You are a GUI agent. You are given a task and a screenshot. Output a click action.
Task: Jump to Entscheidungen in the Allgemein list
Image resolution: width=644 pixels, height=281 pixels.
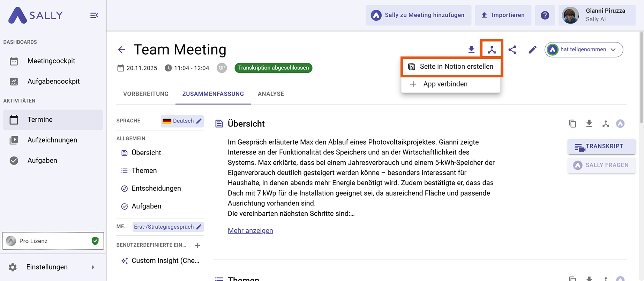156,188
